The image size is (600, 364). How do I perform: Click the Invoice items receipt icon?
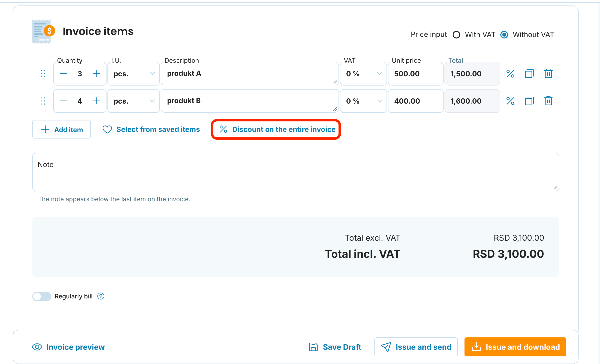44,32
